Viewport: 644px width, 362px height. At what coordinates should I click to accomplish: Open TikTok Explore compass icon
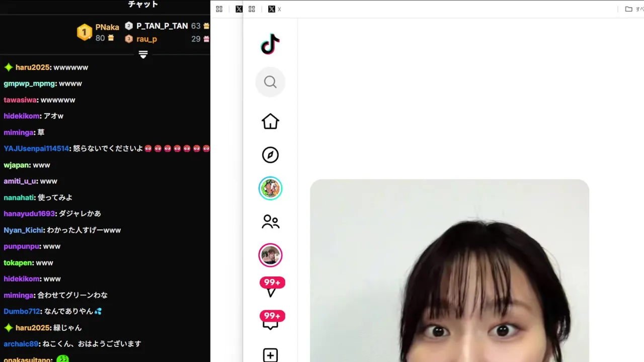coord(270,155)
